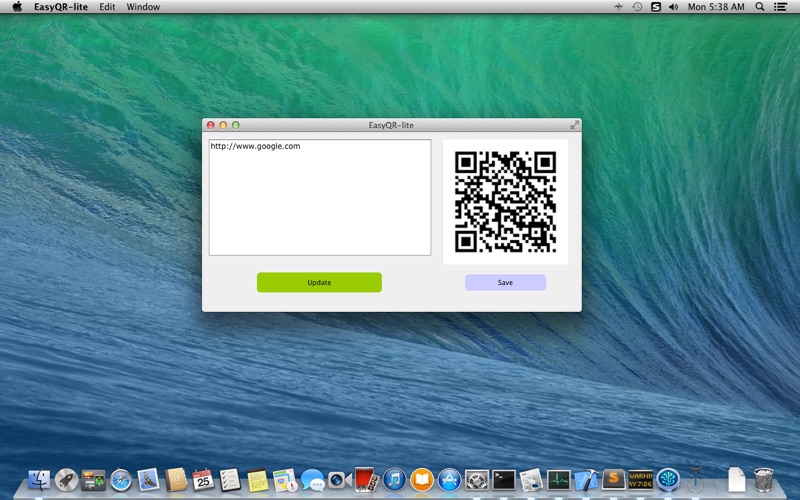Open Finder from the Dock
800x500 pixels.
[x=39, y=480]
